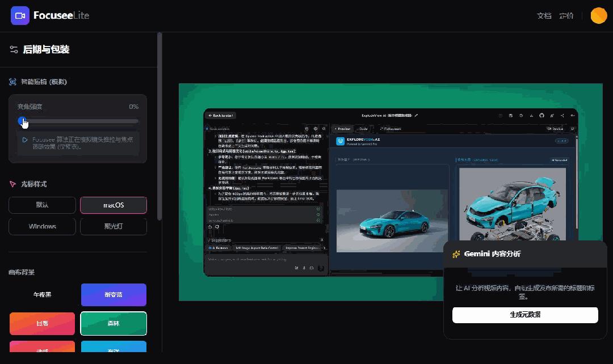
Task: Click the pink cursor icon beside 光标样式
Action: 12,184
